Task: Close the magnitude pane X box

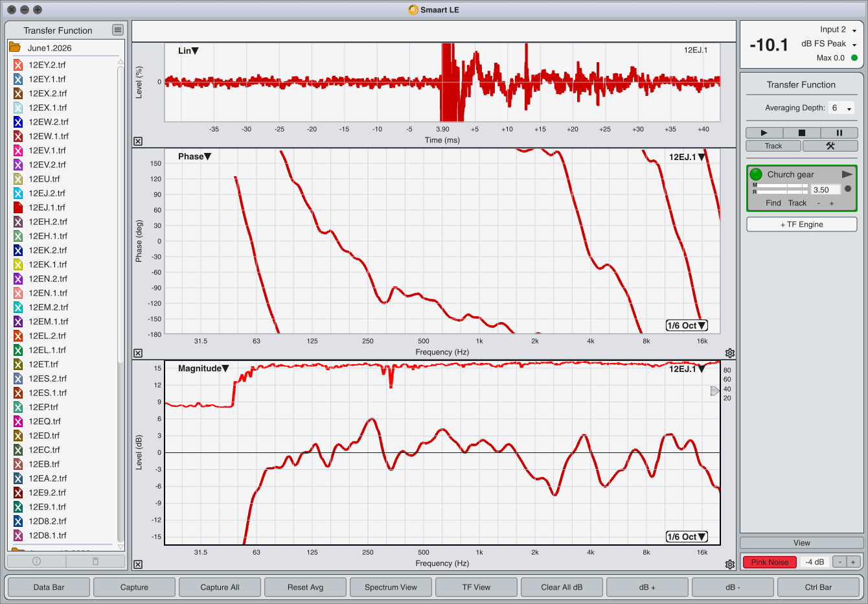Action: [x=138, y=564]
